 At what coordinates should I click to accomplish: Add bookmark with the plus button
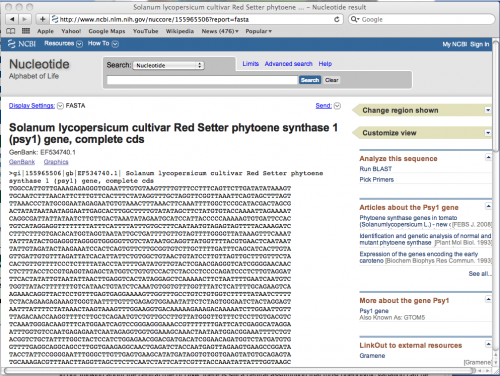42,19
